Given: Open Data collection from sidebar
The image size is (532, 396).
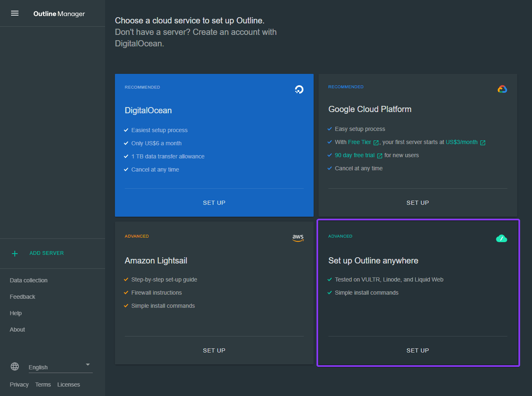Looking at the screenshot, I should click(x=29, y=280).
